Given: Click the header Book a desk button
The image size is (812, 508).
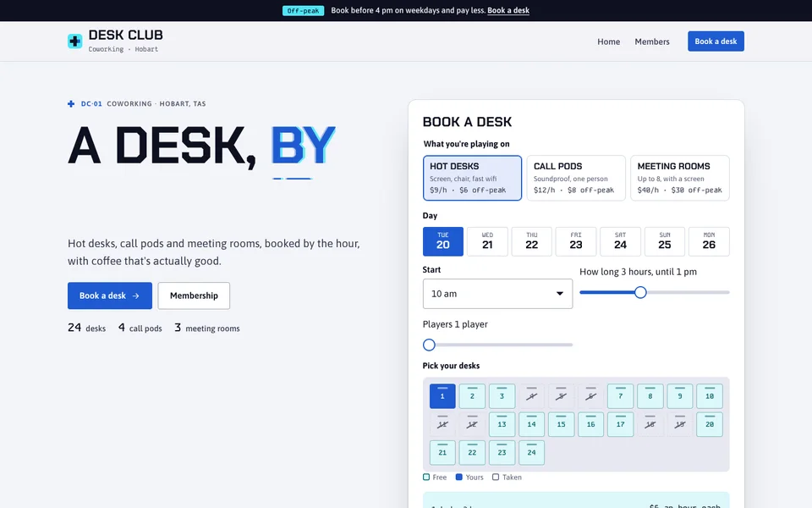Looking at the screenshot, I should (716, 41).
